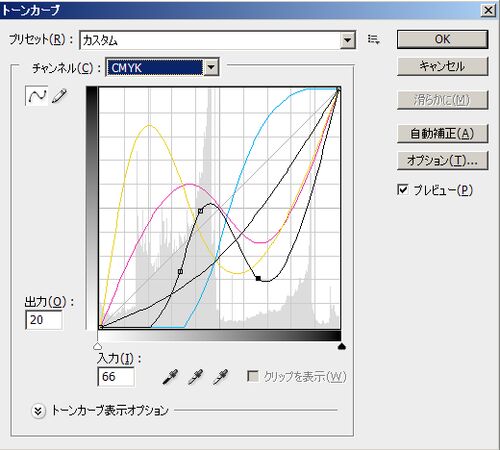Open the プリセット dropdown arrow
The height and width of the screenshot is (450, 500).
click(x=348, y=40)
